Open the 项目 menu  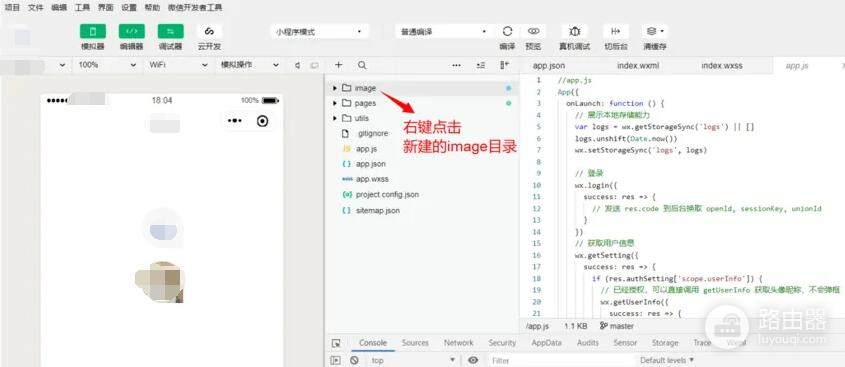coord(12,8)
